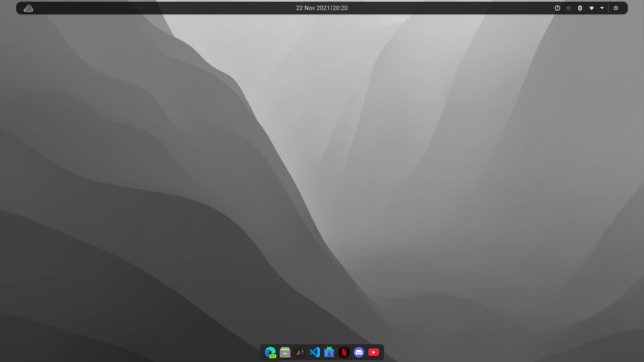Open the clock showing 22 Nov 2021 20:20
This screenshot has height=362, width=644.
point(322,8)
